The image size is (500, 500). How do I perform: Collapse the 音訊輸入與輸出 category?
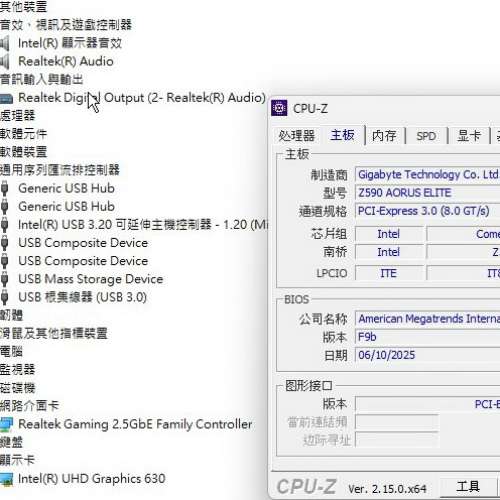click(x=41, y=79)
